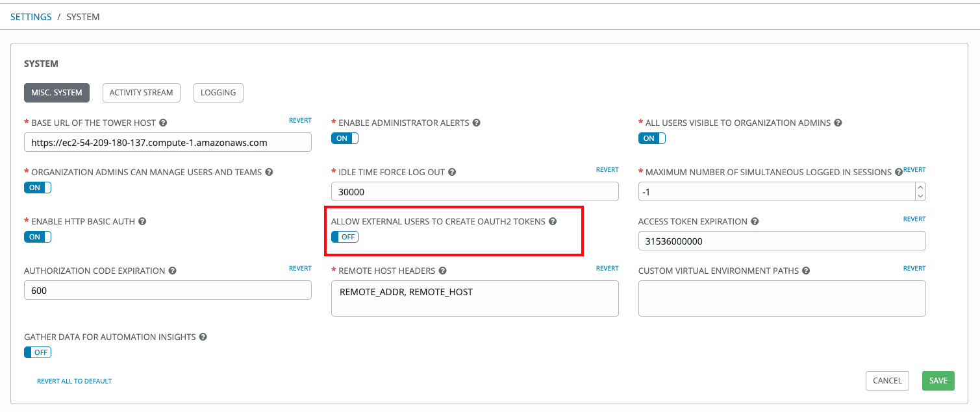This screenshot has width=980, height=412.
Task: Open help for All Users Visible to Organization Admins
Action: click(838, 123)
